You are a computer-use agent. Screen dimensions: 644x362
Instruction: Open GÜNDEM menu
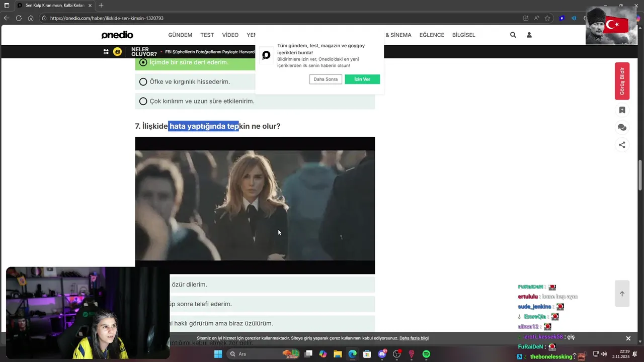(x=180, y=35)
